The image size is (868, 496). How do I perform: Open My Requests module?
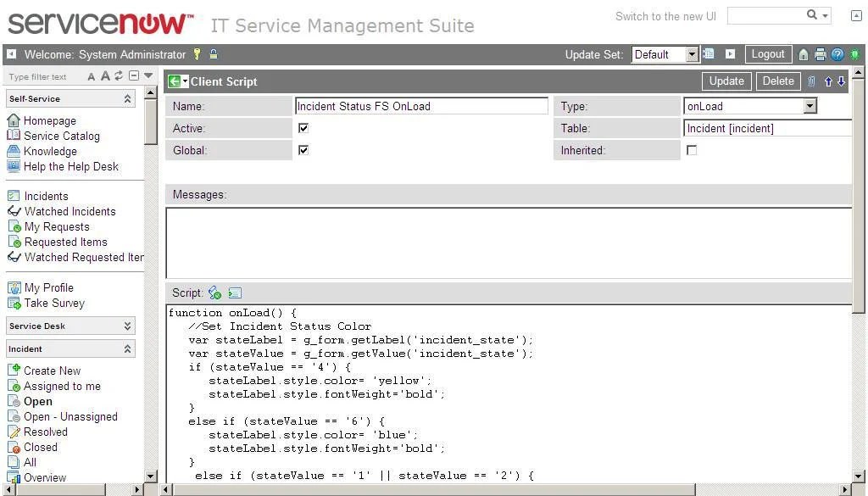pos(57,227)
